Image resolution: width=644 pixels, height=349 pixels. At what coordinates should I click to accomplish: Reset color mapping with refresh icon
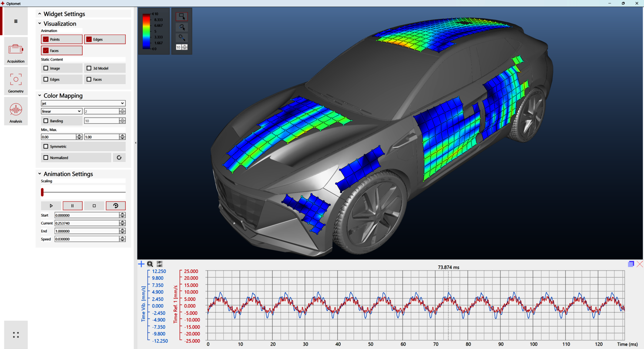(119, 158)
